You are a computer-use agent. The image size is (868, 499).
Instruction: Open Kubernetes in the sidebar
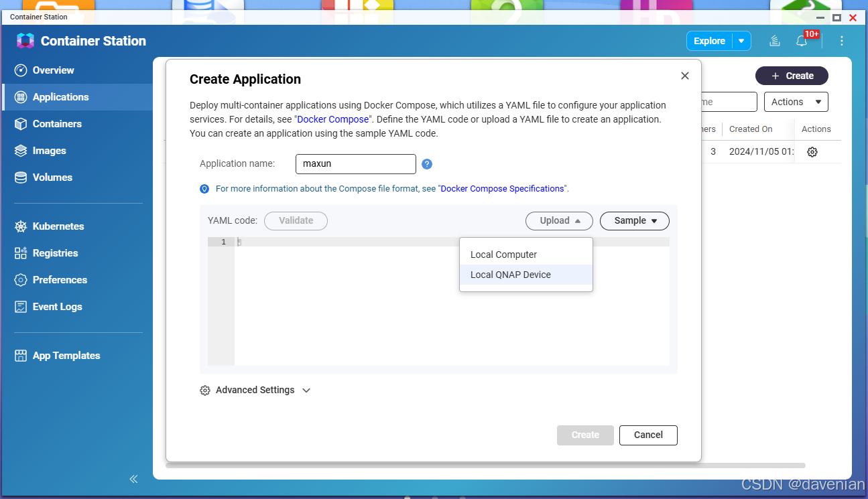pyautogui.click(x=77, y=226)
